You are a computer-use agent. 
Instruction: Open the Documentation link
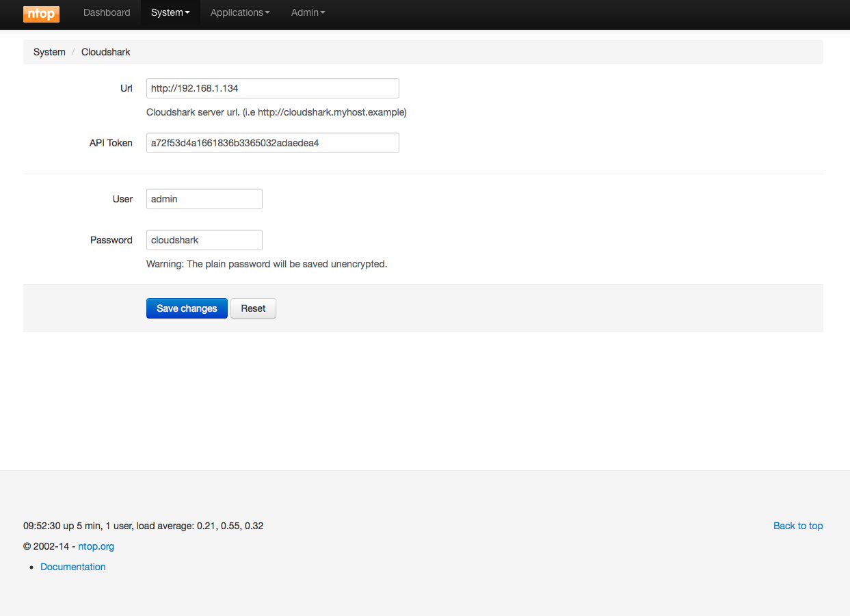click(x=73, y=567)
